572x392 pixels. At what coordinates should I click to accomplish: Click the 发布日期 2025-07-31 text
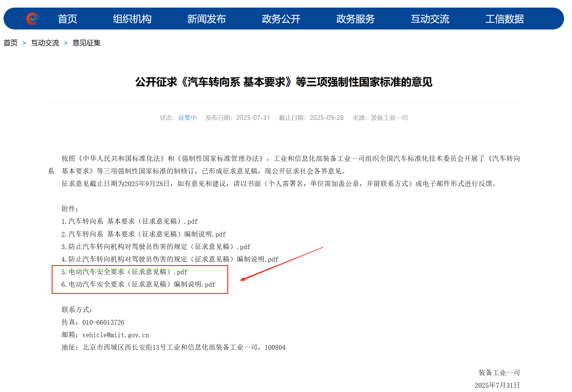tap(237, 118)
